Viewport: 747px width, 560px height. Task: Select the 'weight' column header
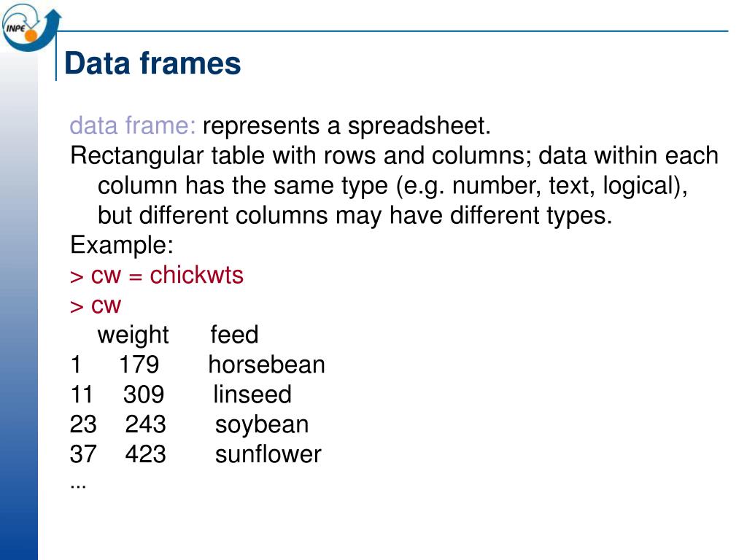click(133, 335)
